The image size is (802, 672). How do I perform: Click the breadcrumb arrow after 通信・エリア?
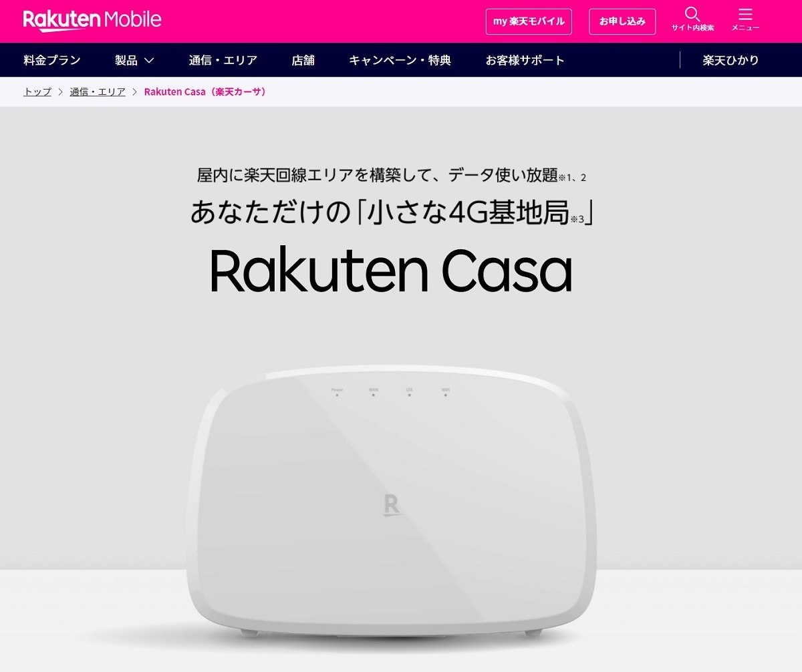(x=134, y=92)
